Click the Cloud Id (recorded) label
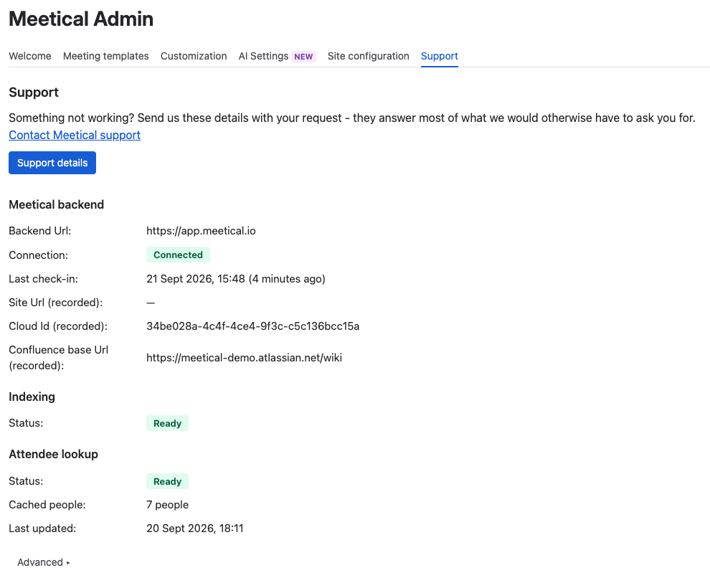This screenshot has height=588, width=710. pos(58,326)
